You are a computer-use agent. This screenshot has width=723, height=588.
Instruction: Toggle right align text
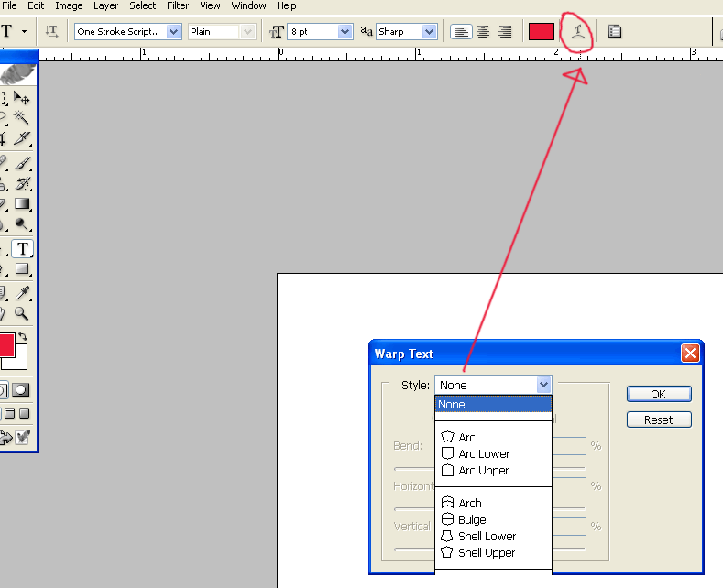coord(504,32)
